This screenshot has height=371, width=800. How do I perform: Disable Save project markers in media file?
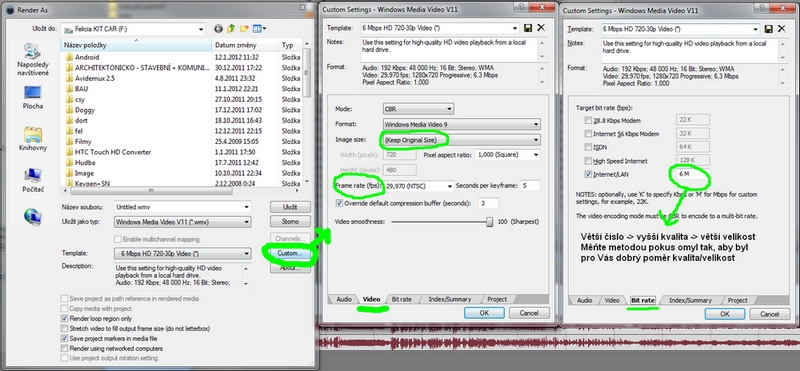[x=64, y=338]
